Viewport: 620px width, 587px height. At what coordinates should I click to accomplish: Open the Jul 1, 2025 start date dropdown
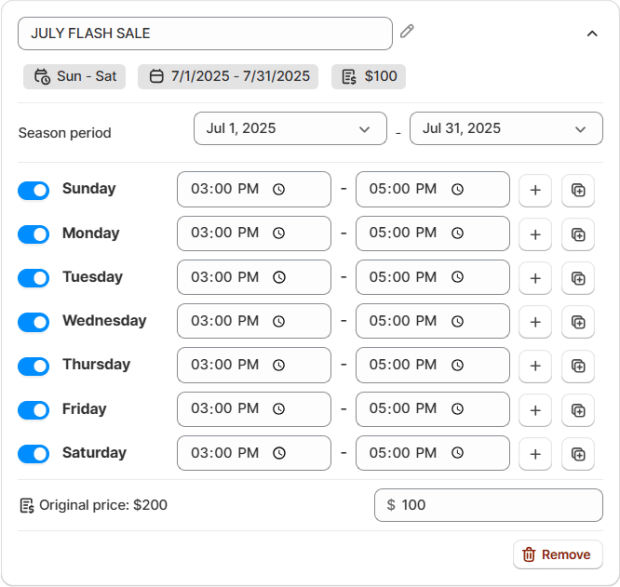[290, 128]
